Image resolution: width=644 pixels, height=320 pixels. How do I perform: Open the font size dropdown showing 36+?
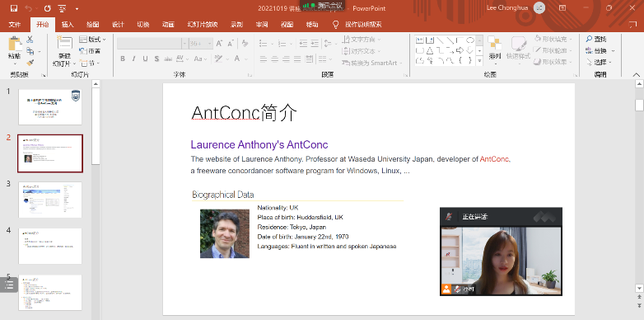coord(201,44)
